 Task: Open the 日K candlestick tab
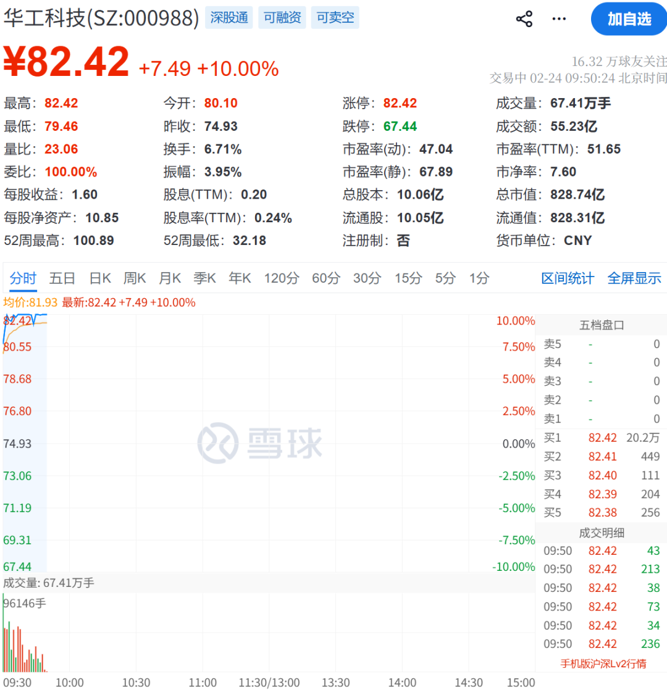pyautogui.click(x=99, y=278)
